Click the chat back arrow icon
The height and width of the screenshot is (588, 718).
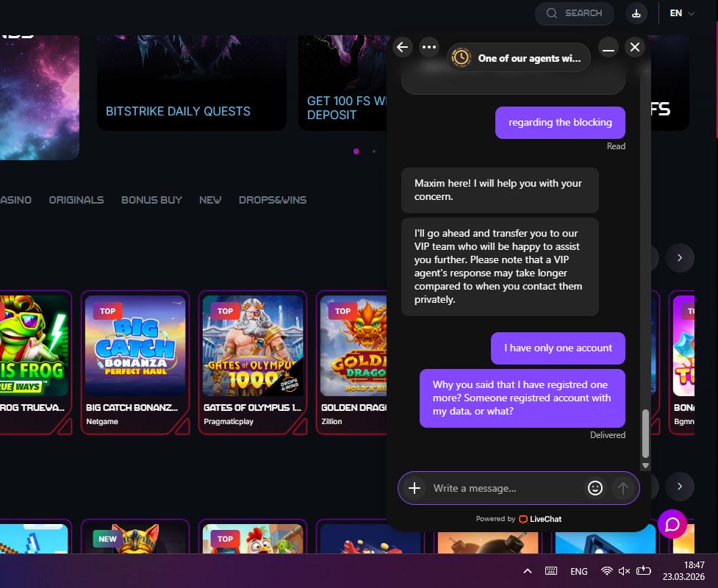click(402, 47)
